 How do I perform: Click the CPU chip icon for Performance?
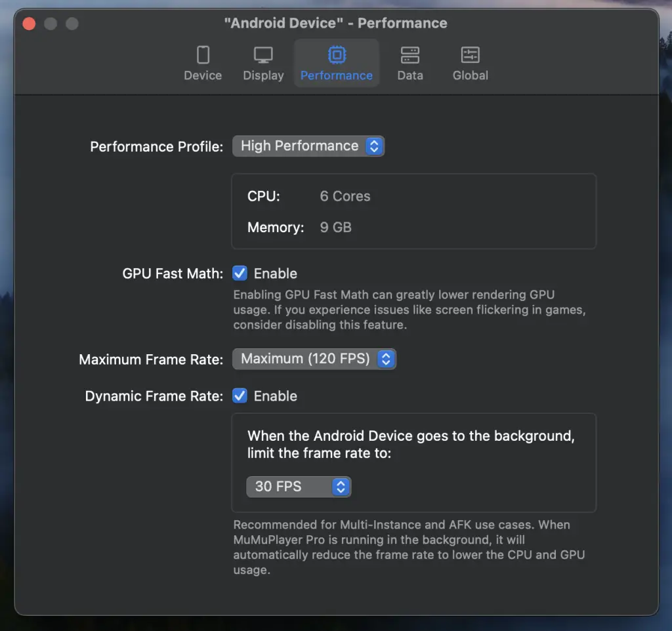click(x=337, y=55)
